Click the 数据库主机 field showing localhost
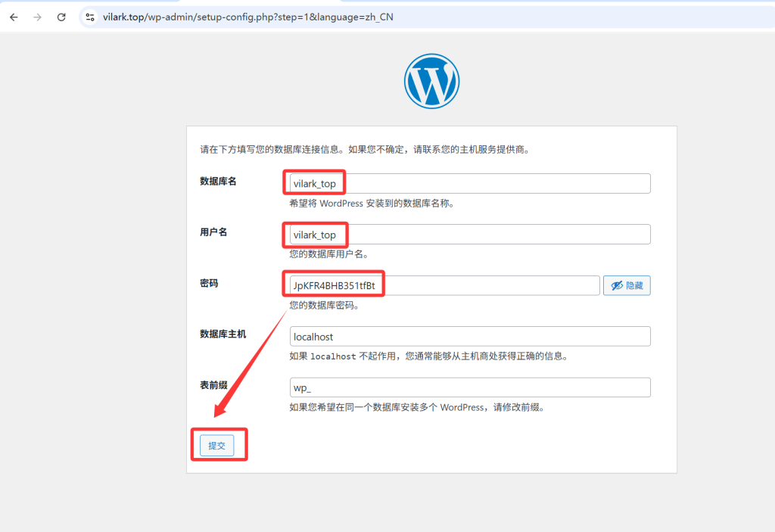Screen dimensions: 775x532 pyautogui.click(x=469, y=336)
